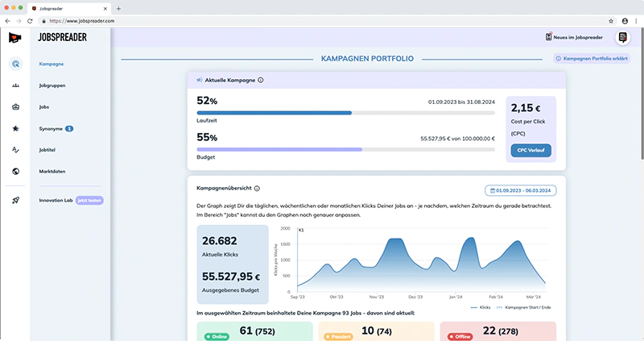Screen dimensions: 644x341
Task: Click the '61 (752)' online jobs count
Action: 257,331
